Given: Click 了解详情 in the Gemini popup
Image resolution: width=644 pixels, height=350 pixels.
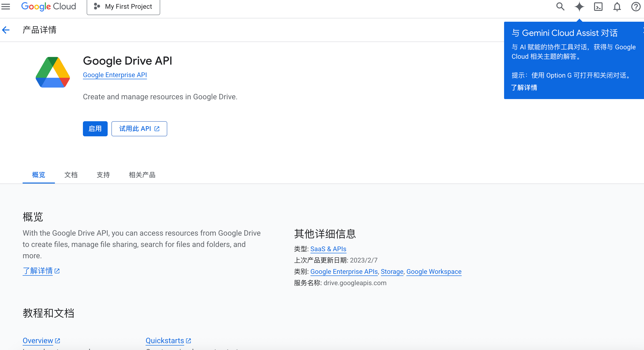Looking at the screenshot, I should [x=524, y=88].
